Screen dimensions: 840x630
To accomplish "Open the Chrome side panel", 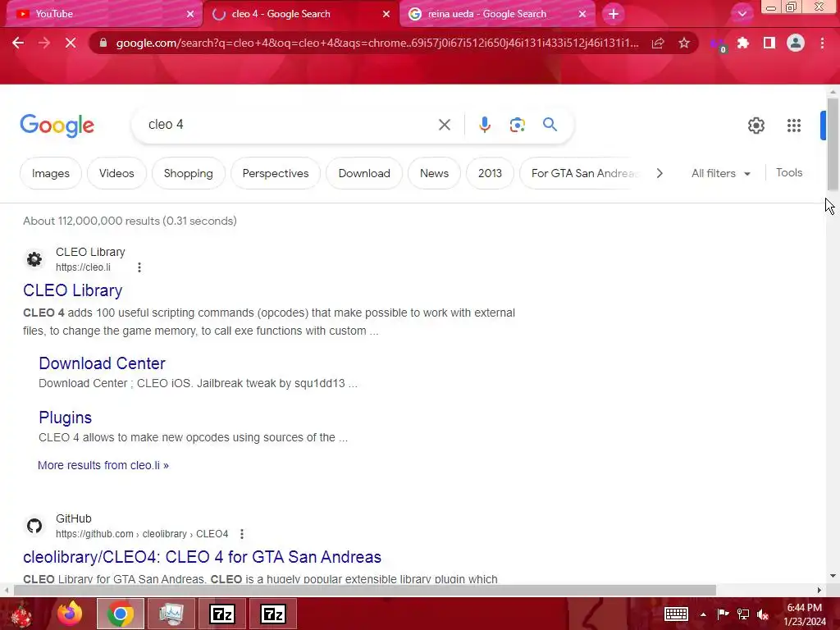I will pos(769,43).
